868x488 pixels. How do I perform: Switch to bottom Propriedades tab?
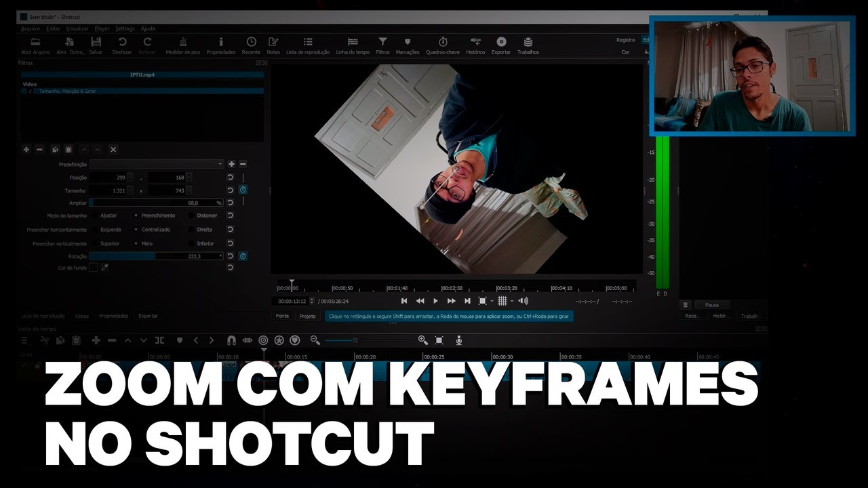[114, 316]
